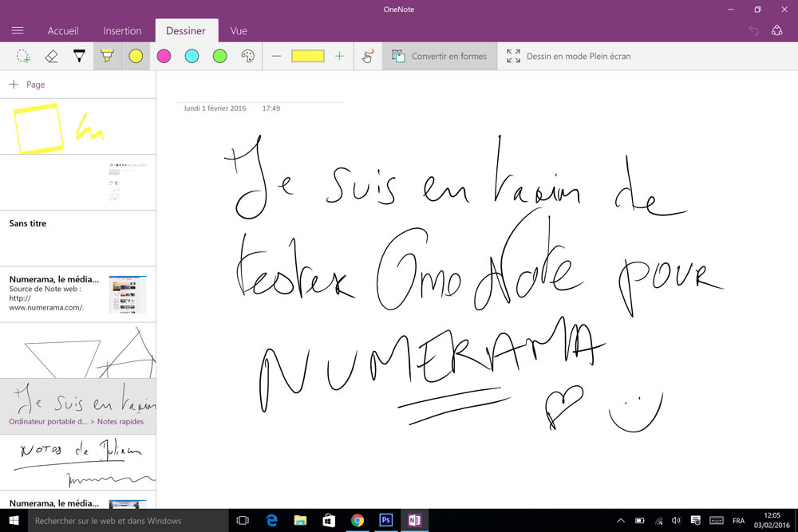
Task: Select the black pen tool
Action: 79,56
